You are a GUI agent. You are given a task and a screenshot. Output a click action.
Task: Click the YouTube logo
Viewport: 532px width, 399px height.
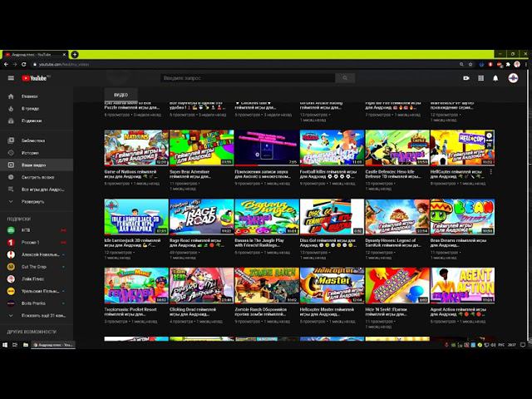pos(35,78)
